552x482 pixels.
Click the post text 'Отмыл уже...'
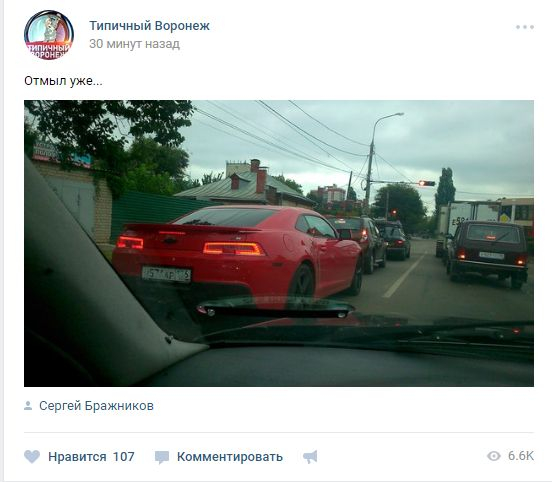pos(63,81)
